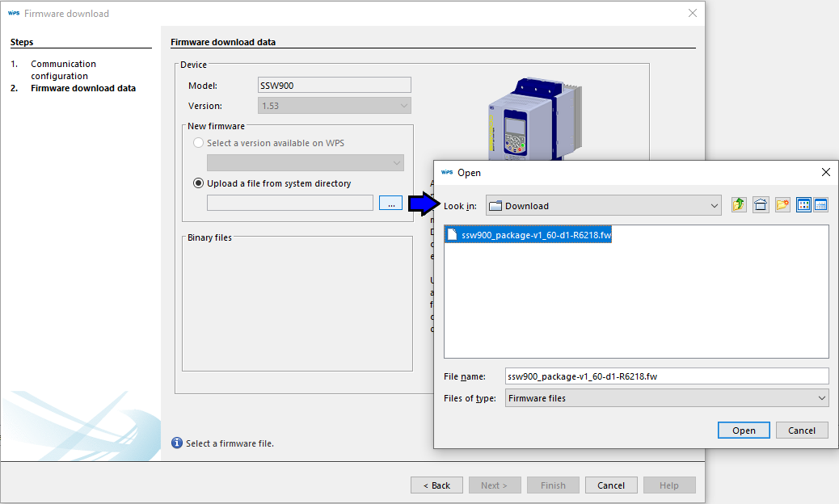839x504 pixels.
Task: Select 'Select a version available on WPS' radio
Action: click(199, 143)
